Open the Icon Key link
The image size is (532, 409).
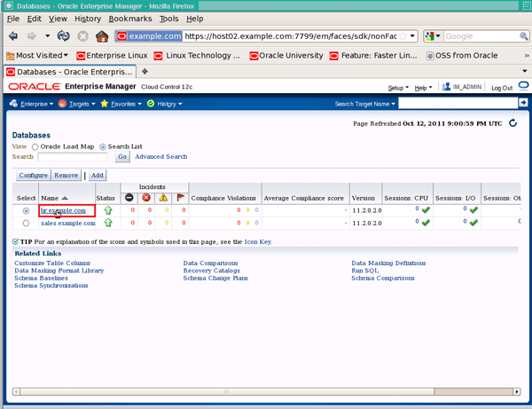tap(258, 241)
